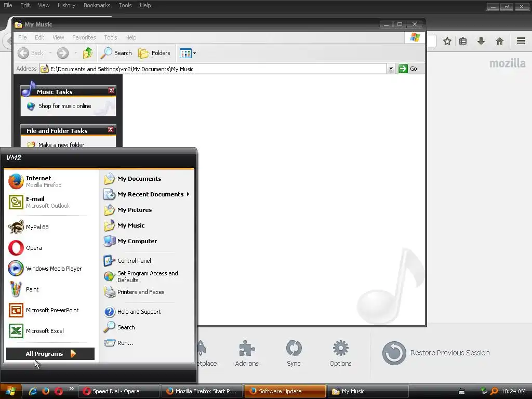Expand the address bar dropdown
Screen dimensions: 532x399
tap(391, 69)
